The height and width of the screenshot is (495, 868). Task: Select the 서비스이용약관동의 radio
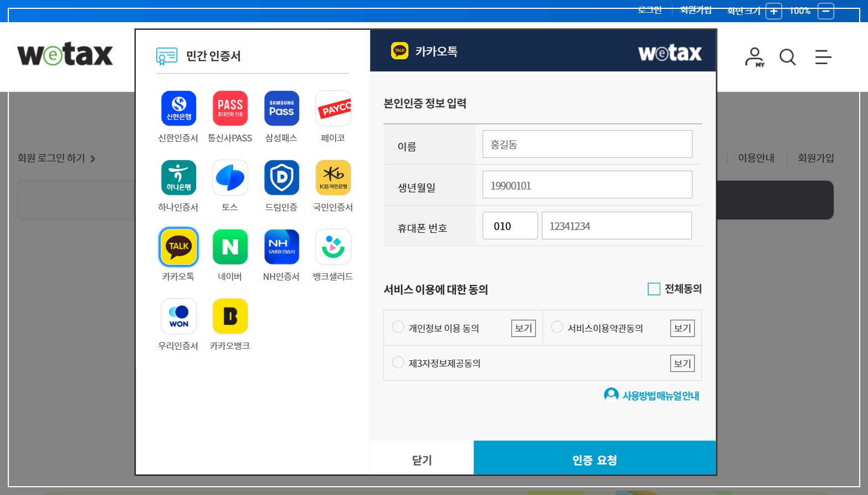point(557,327)
